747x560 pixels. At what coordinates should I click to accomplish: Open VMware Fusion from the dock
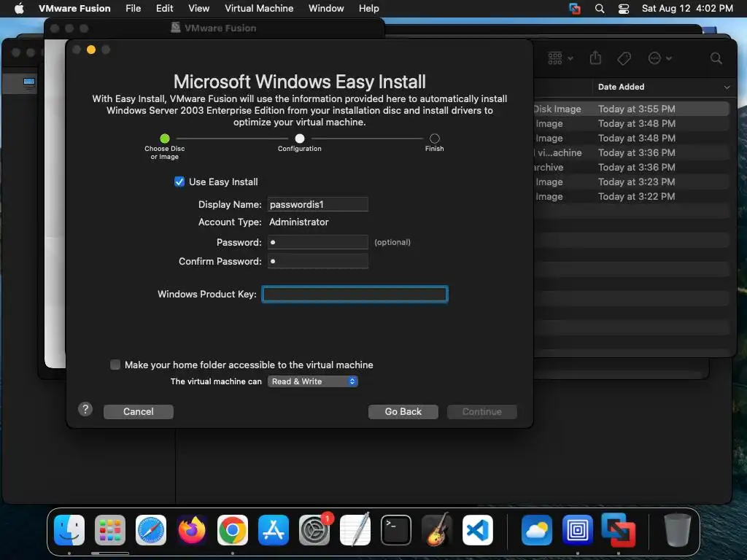click(x=619, y=529)
